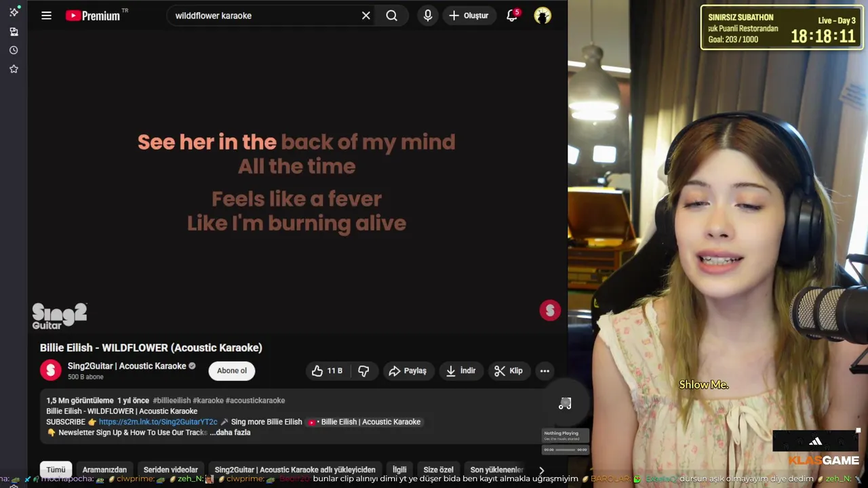Open the YouTube hamburger guide menu
The image size is (868, 488).
[x=46, y=16]
